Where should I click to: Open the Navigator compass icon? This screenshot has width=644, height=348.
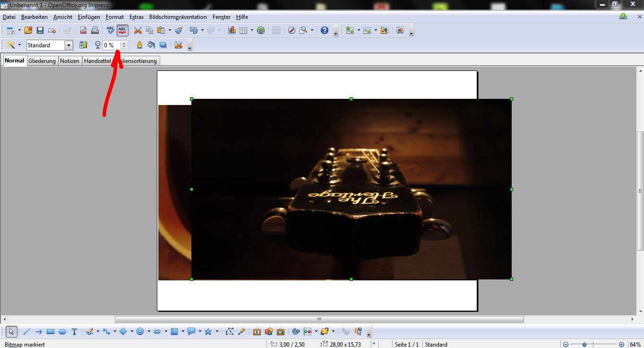(292, 30)
